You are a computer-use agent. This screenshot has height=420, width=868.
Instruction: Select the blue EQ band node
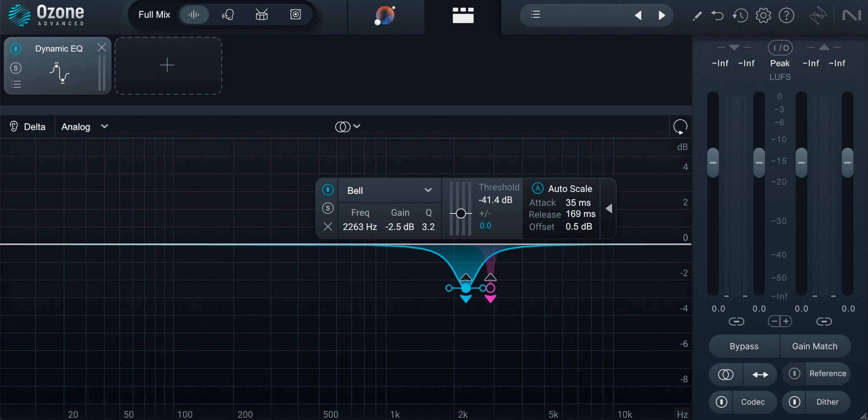point(466,288)
